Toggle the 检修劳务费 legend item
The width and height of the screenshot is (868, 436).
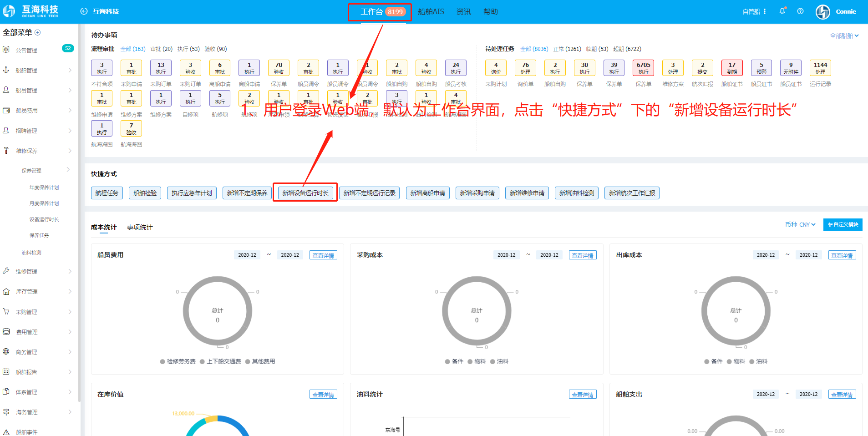click(x=178, y=361)
